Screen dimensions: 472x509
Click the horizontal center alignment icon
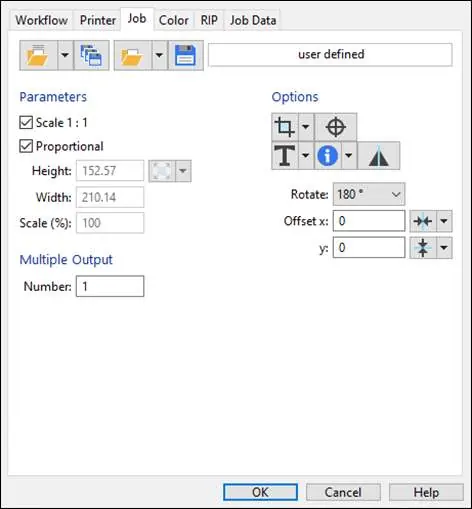point(423,221)
